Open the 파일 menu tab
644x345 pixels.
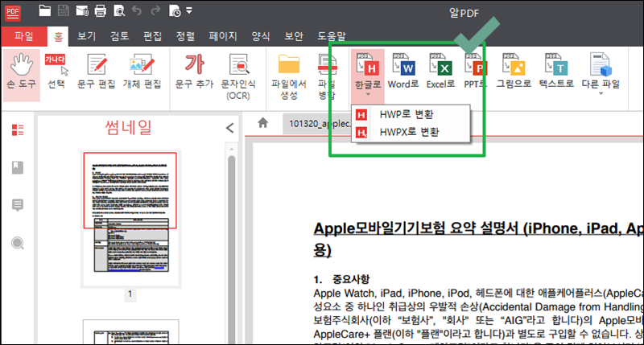point(24,36)
